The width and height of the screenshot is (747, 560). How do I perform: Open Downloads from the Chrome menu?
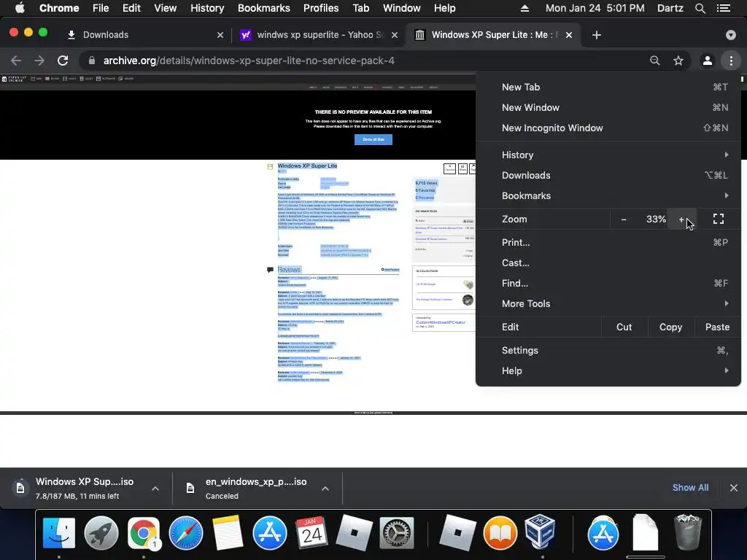point(608,175)
